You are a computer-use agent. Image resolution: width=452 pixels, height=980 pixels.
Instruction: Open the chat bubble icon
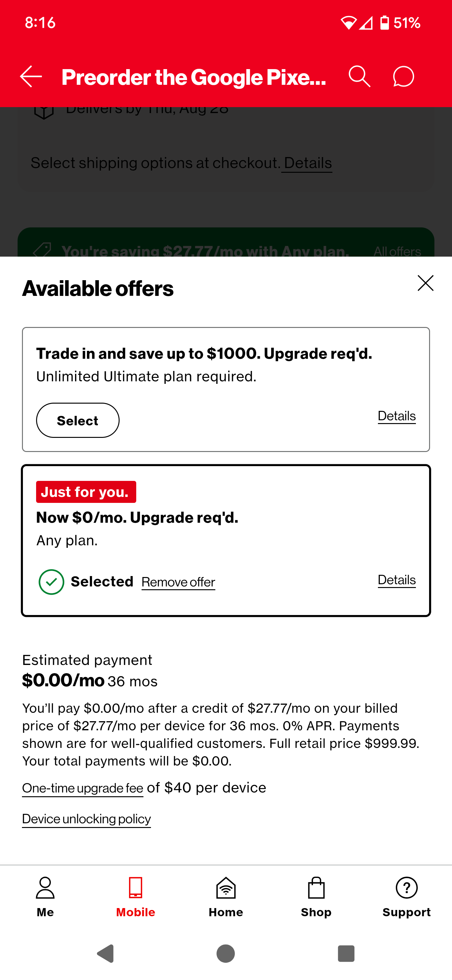tap(403, 76)
